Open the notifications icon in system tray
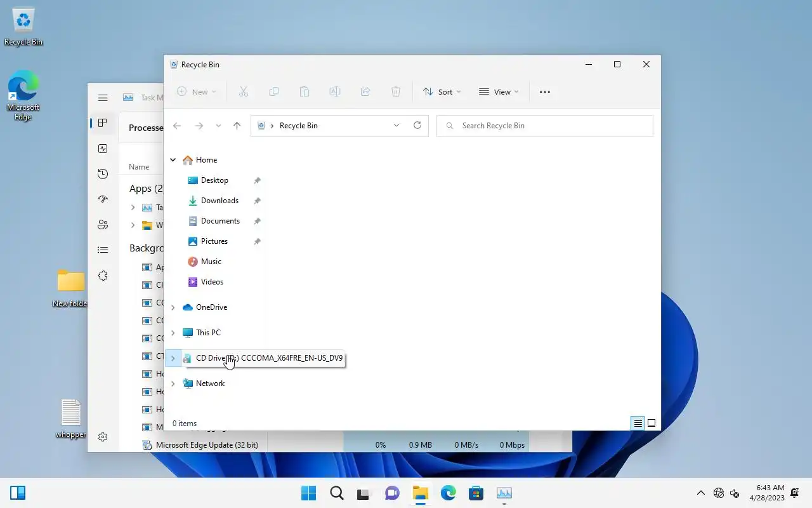The image size is (812, 508). [795, 493]
